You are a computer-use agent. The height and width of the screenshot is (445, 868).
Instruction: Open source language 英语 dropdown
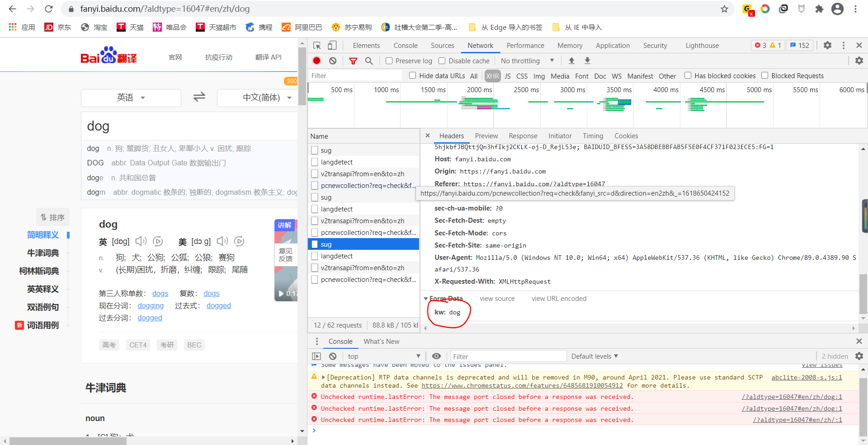pyautogui.click(x=131, y=98)
